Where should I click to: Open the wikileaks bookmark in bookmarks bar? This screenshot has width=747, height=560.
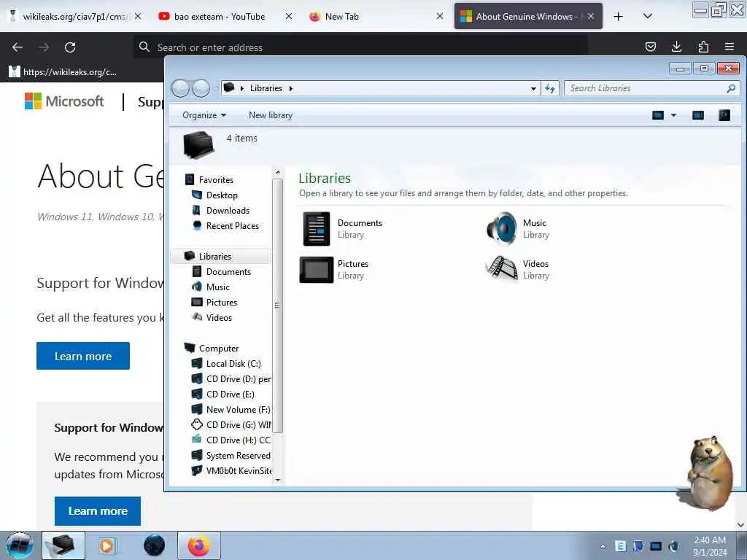point(63,72)
